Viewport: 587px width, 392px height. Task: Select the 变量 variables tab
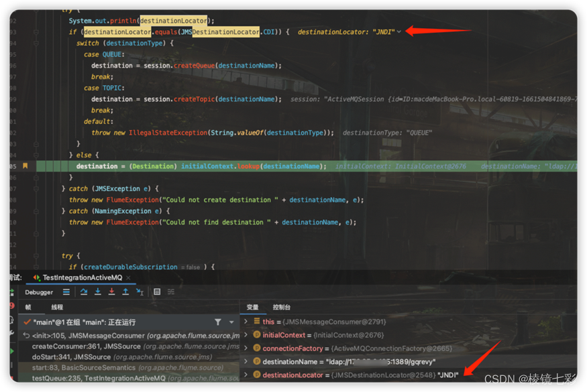(253, 307)
